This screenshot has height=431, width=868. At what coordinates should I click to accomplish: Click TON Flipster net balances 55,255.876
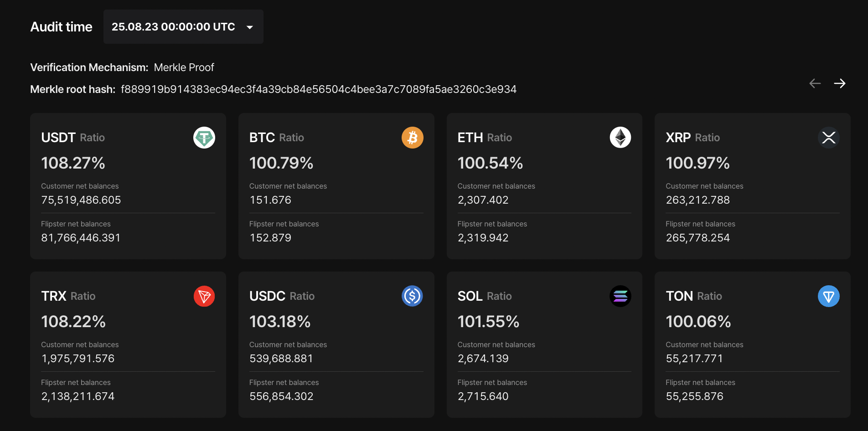tap(695, 396)
